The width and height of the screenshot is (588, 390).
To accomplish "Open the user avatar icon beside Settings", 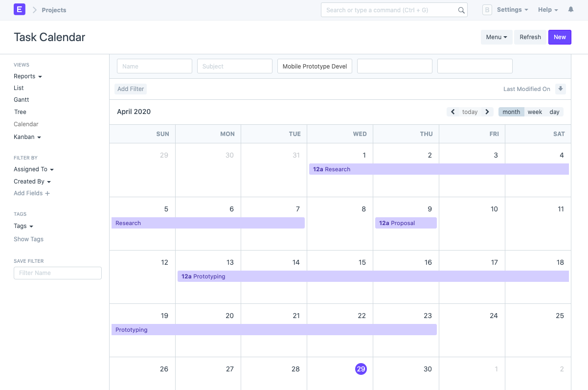I will coord(487,9).
